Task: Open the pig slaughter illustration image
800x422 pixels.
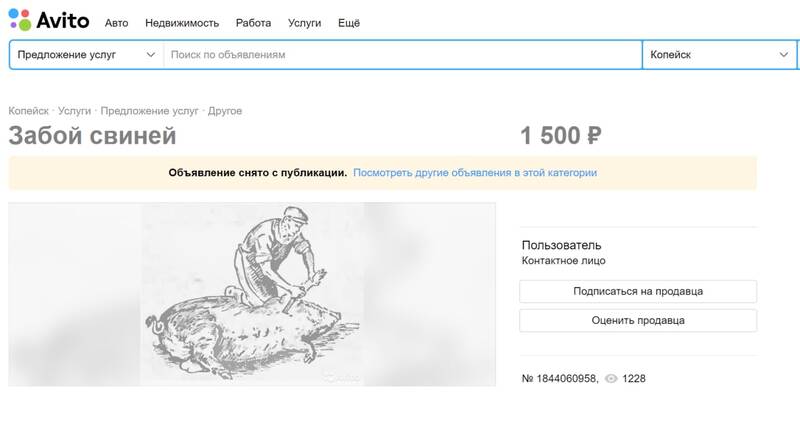Action: (252, 294)
